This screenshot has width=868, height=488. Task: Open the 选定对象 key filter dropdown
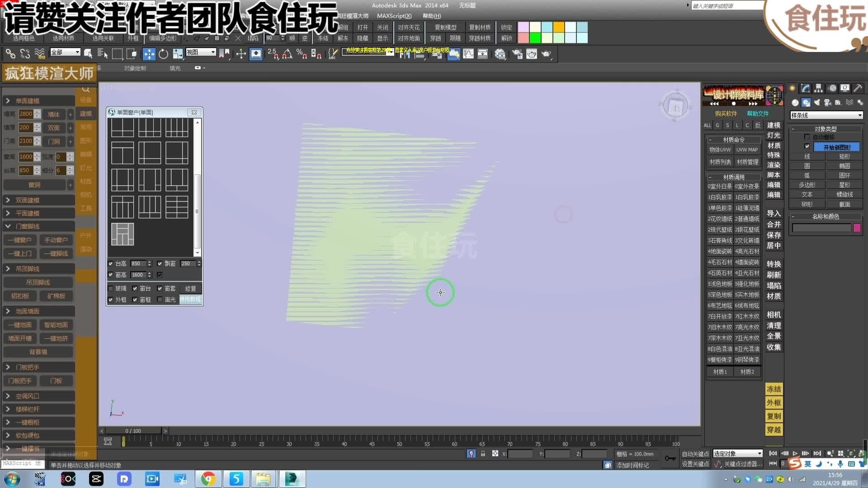738,454
